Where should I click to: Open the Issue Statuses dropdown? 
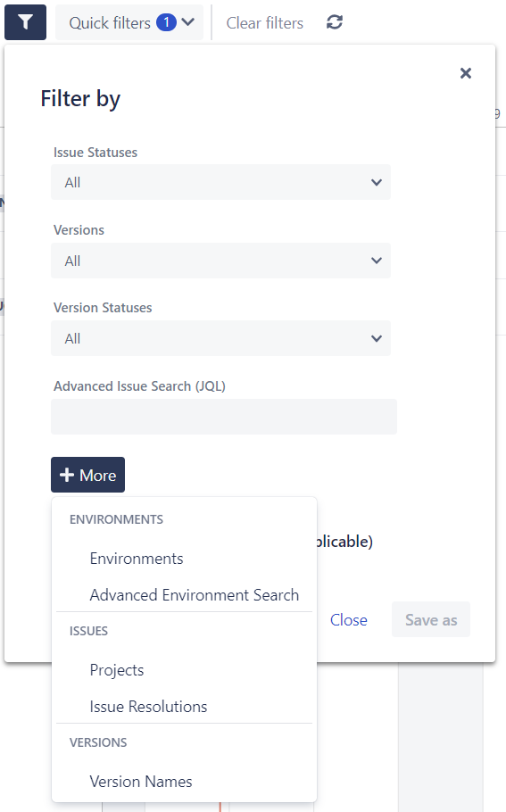click(x=220, y=182)
